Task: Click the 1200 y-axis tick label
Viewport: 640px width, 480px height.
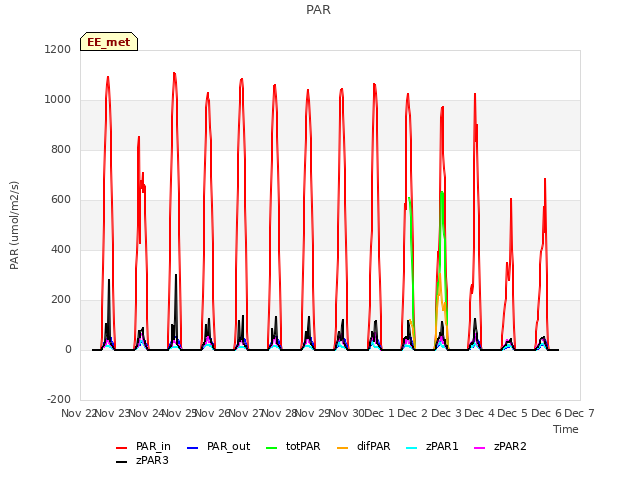Action: 58,49
